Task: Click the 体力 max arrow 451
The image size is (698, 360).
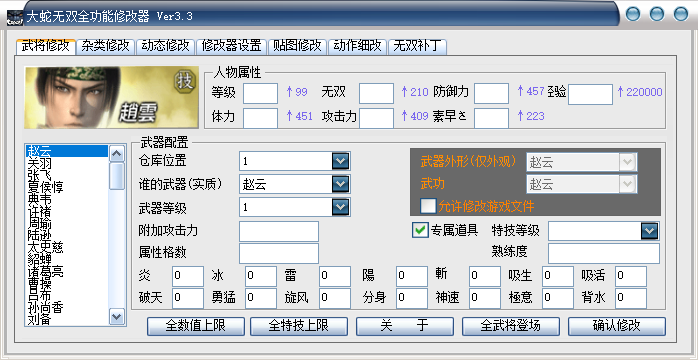Action: tap(299, 116)
